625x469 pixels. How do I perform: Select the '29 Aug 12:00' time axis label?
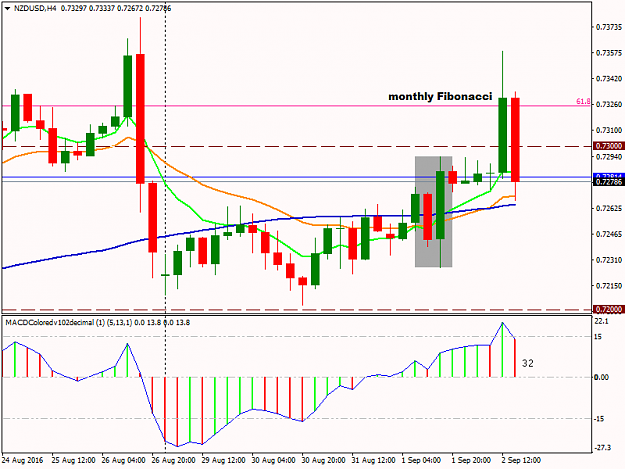click(x=223, y=460)
